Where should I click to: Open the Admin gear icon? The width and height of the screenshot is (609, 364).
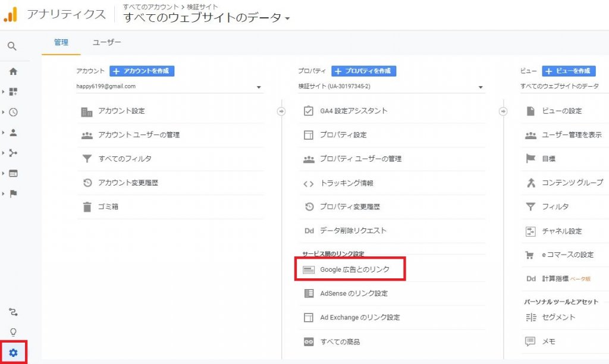(13, 353)
